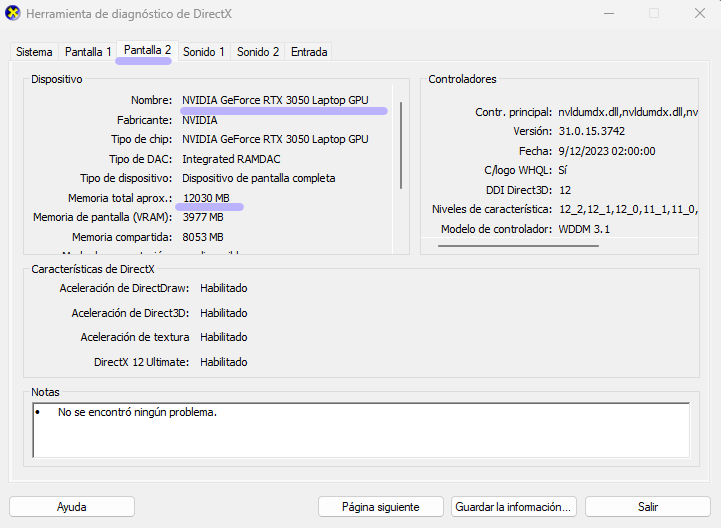Open the Sonido 1 tab
Screen dimensions: 721x528
click(204, 52)
